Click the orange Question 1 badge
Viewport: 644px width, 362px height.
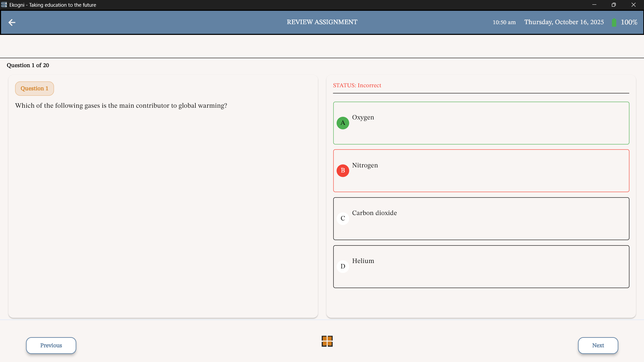click(x=34, y=89)
